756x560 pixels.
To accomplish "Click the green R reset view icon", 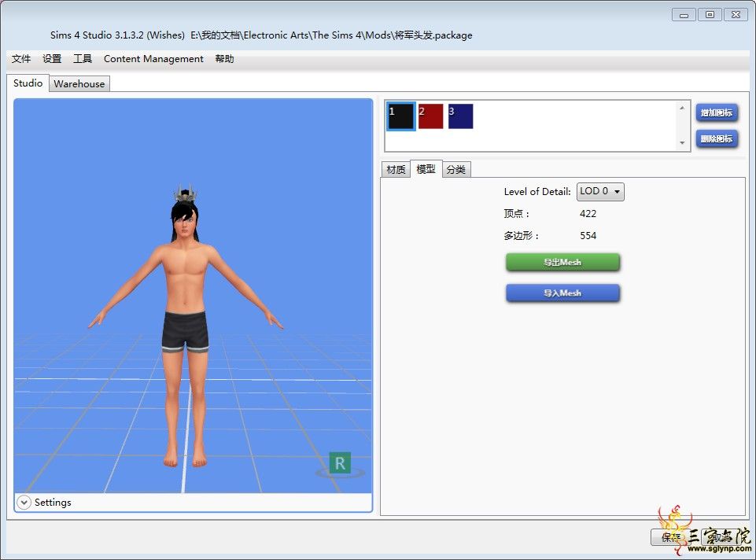I will tap(340, 463).
